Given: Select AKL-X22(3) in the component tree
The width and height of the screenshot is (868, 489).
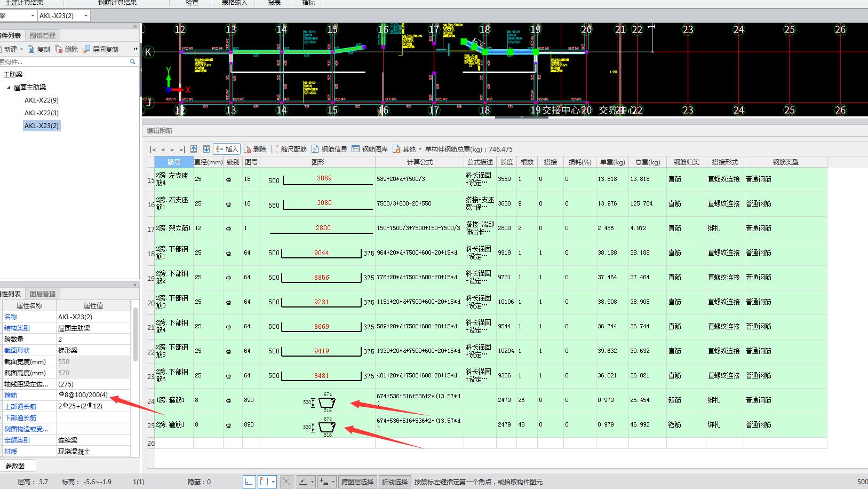Looking at the screenshot, I should (42, 113).
